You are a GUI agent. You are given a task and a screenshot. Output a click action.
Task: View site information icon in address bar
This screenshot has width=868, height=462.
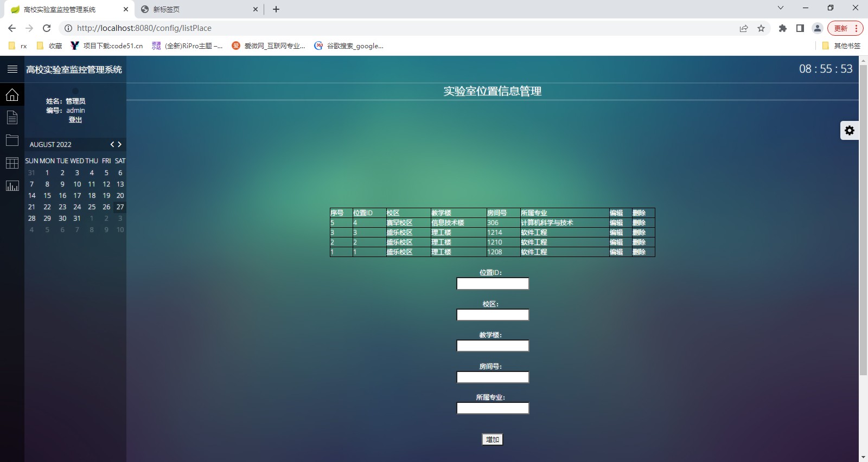(68, 28)
